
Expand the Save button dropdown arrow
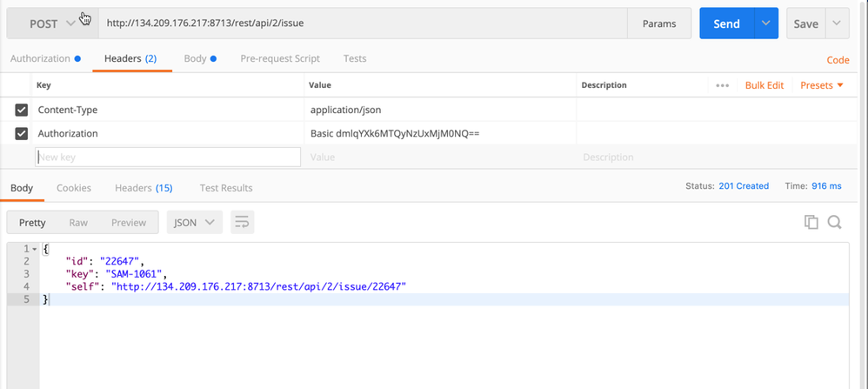coord(837,23)
